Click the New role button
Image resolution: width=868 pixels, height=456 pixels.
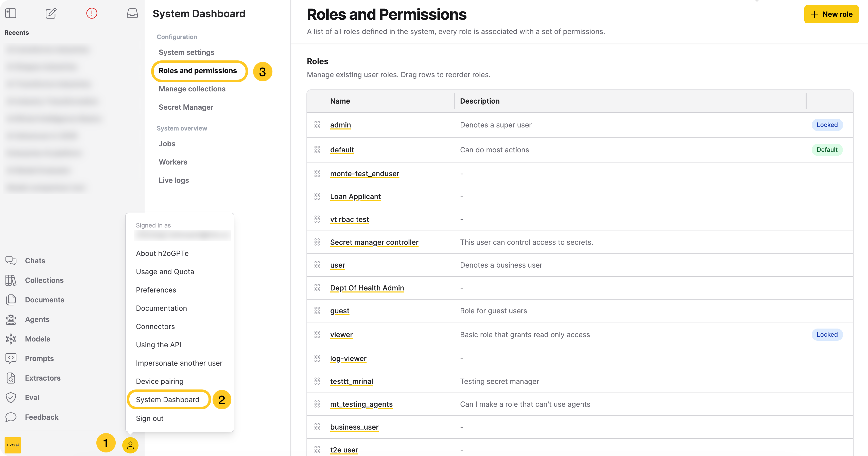pyautogui.click(x=831, y=14)
